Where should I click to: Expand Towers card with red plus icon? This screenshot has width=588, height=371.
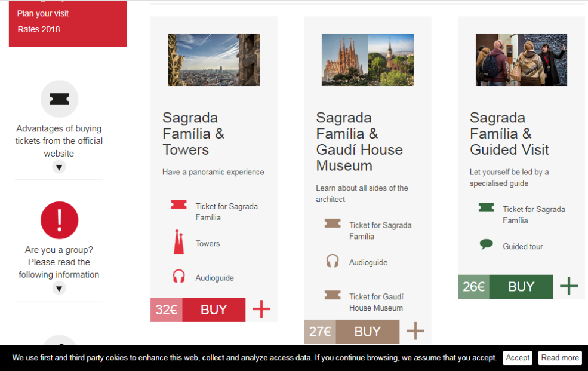[x=261, y=309]
